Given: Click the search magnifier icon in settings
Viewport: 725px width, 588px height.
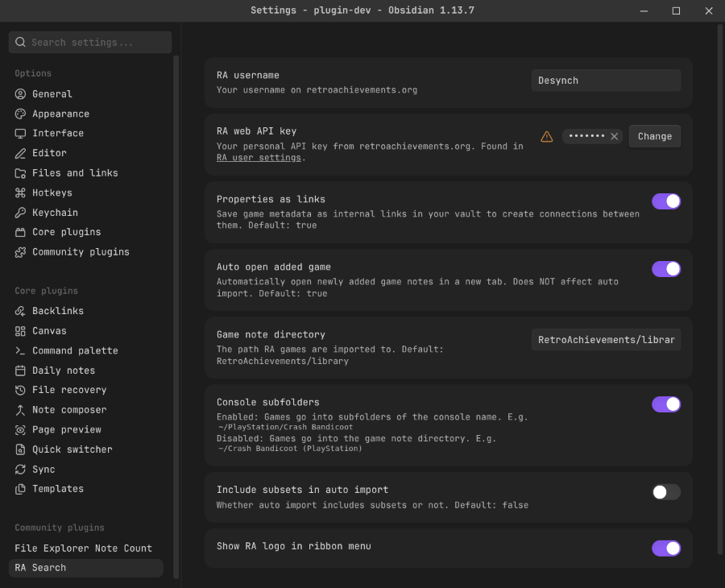Looking at the screenshot, I should [x=20, y=42].
